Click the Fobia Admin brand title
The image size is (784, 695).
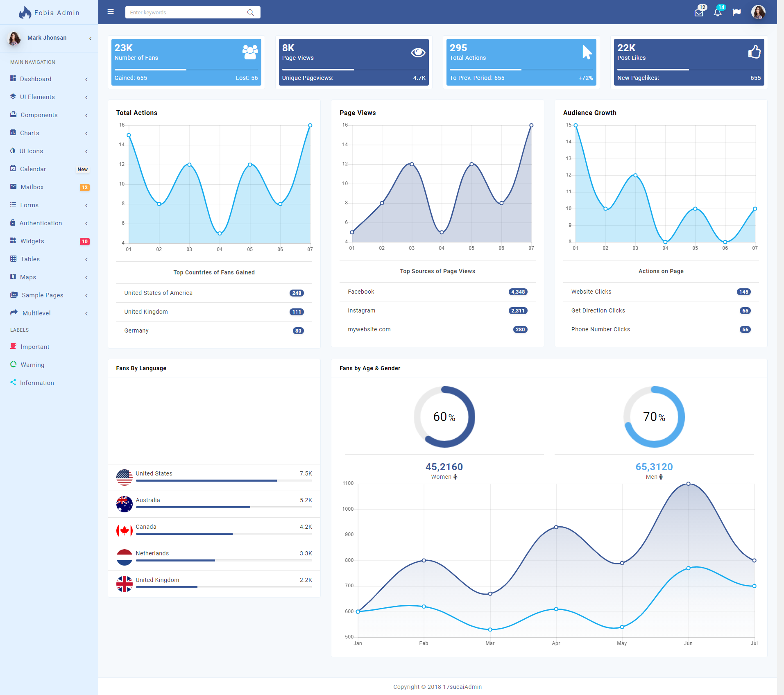click(x=57, y=13)
